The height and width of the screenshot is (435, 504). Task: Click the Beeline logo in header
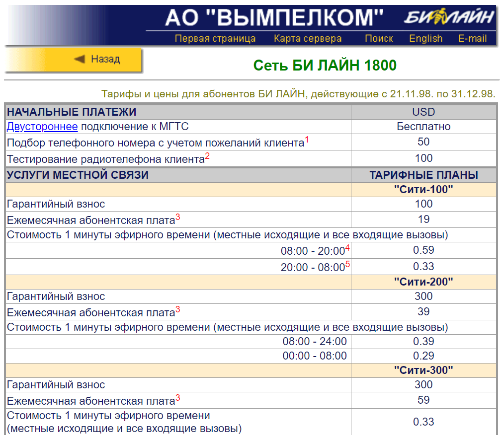(x=449, y=16)
